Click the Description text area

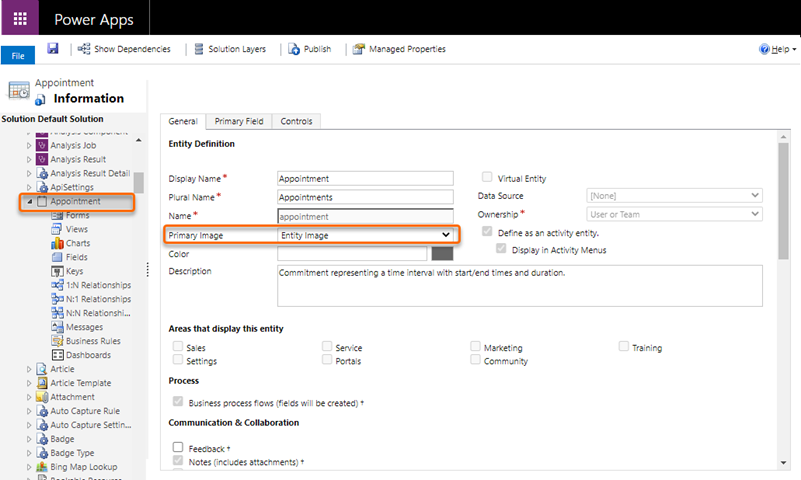coord(520,286)
